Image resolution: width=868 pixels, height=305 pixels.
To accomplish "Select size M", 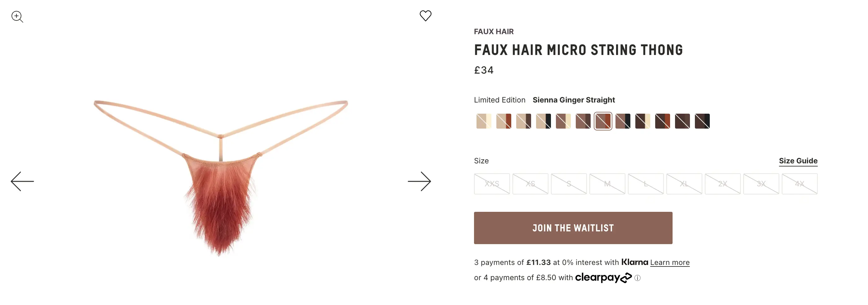I will (607, 184).
